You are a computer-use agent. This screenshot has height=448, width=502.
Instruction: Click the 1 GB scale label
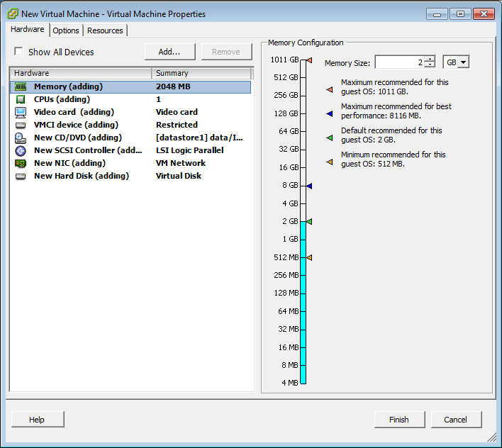(291, 239)
